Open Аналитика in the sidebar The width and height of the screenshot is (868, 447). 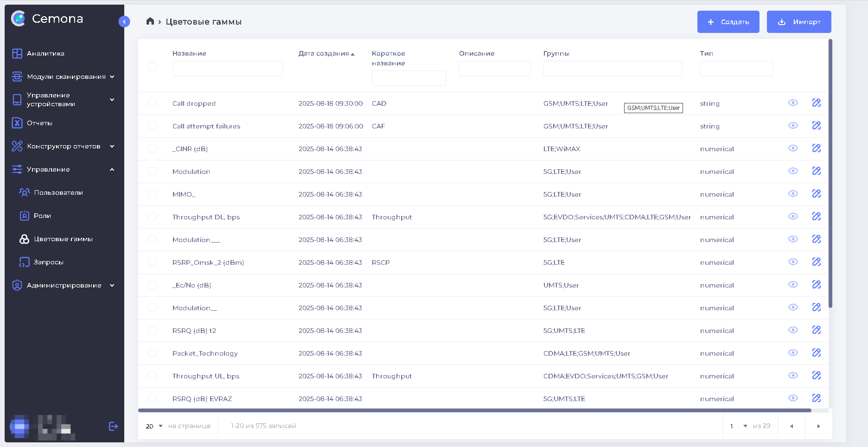[x=45, y=53]
